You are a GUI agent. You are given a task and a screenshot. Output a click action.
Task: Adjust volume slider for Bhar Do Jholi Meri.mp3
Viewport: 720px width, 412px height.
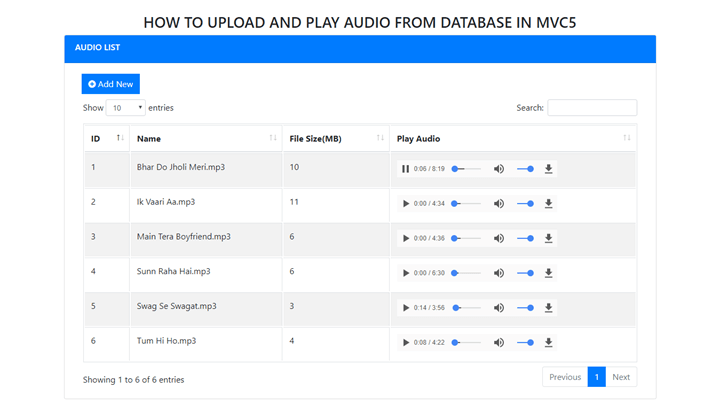coord(525,169)
